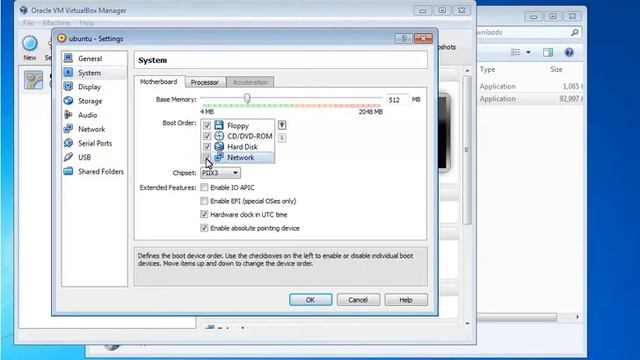This screenshot has width=640, height=360.
Task: Click the Floppy disk icon in Boot Order
Action: point(219,125)
